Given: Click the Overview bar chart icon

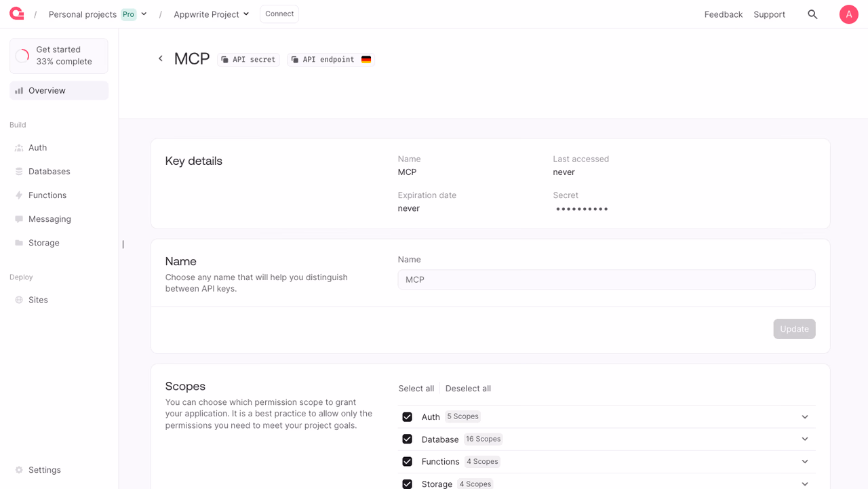Looking at the screenshot, I should pyautogui.click(x=19, y=90).
